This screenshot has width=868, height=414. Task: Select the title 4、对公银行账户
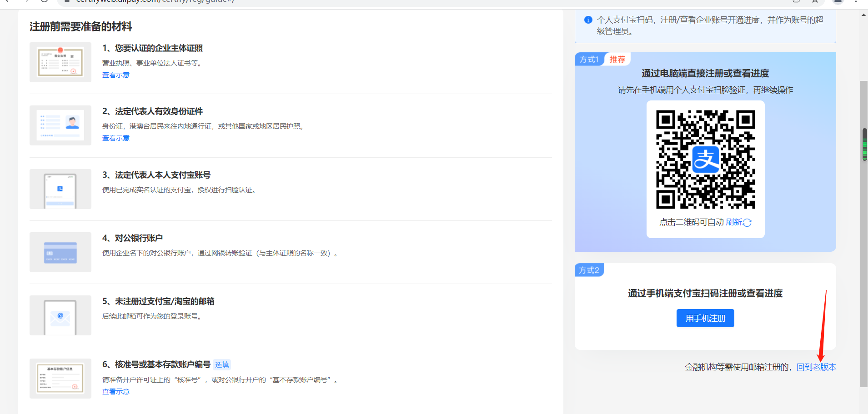pos(132,238)
